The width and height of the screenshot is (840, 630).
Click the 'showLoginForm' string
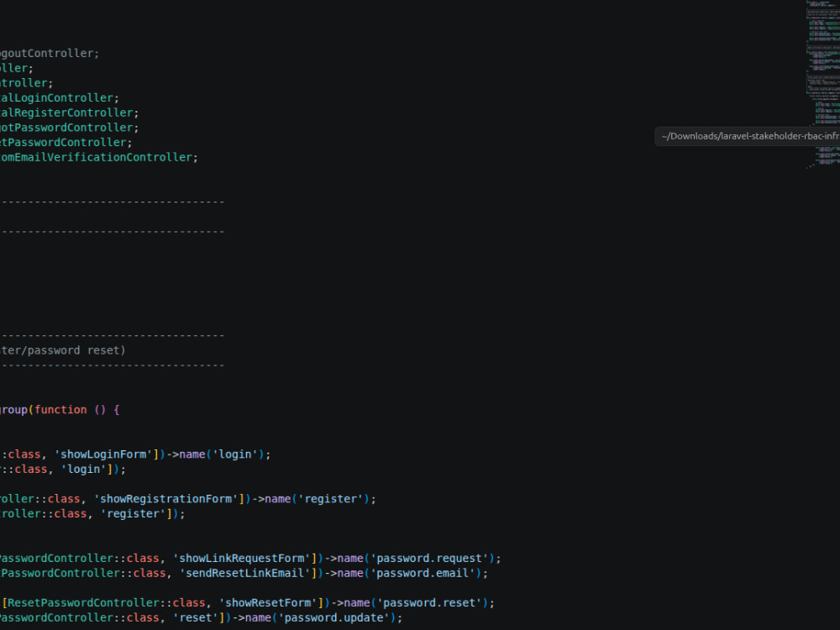point(103,454)
